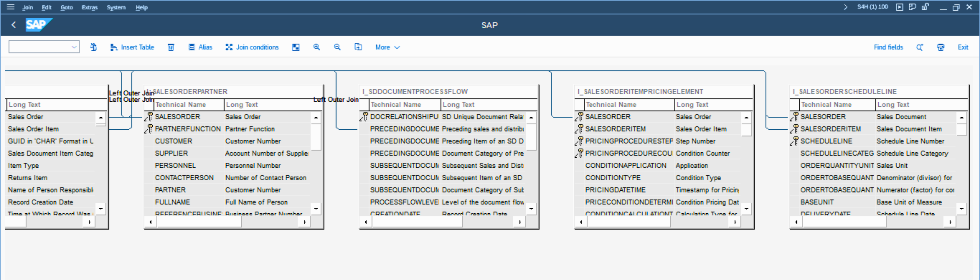Click the lock icon in title bar
980x280 pixels.
[x=925, y=7]
